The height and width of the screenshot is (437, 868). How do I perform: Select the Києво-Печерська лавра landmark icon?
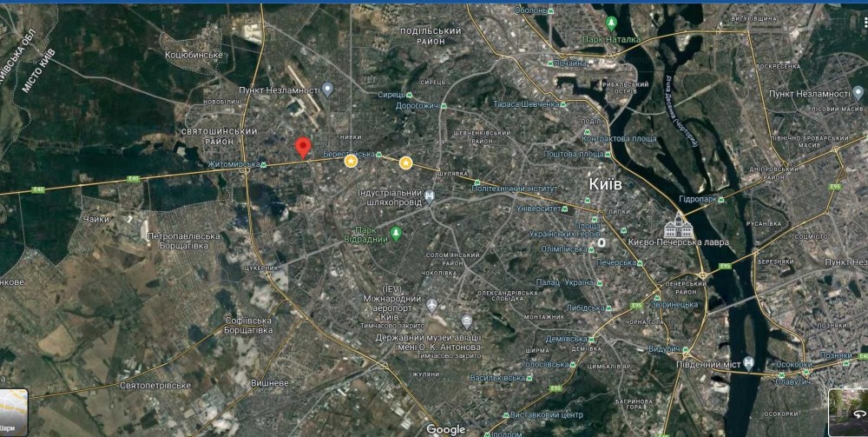(x=679, y=225)
